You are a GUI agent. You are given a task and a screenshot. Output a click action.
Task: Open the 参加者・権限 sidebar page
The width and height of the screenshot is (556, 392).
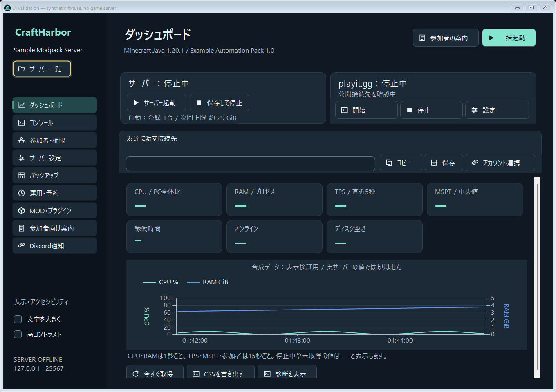55,140
